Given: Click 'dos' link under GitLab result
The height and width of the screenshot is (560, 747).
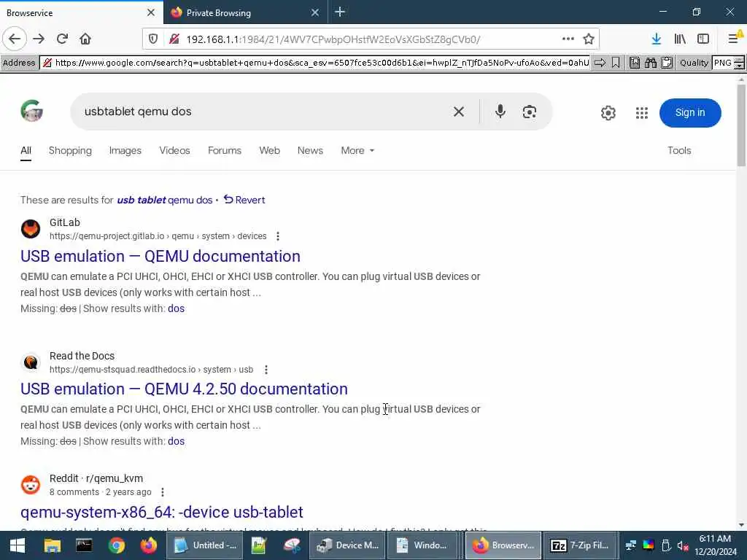Looking at the screenshot, I should tap(176, 308).
